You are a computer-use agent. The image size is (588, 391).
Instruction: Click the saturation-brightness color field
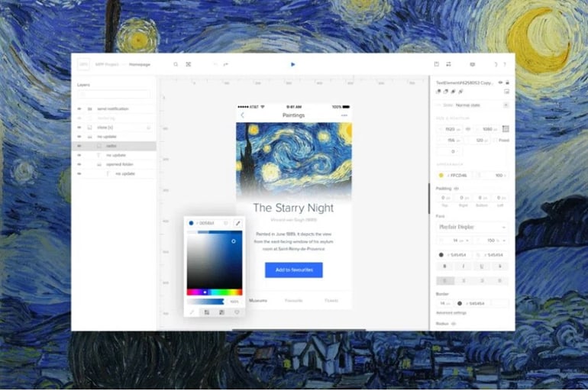pos(215,260)
